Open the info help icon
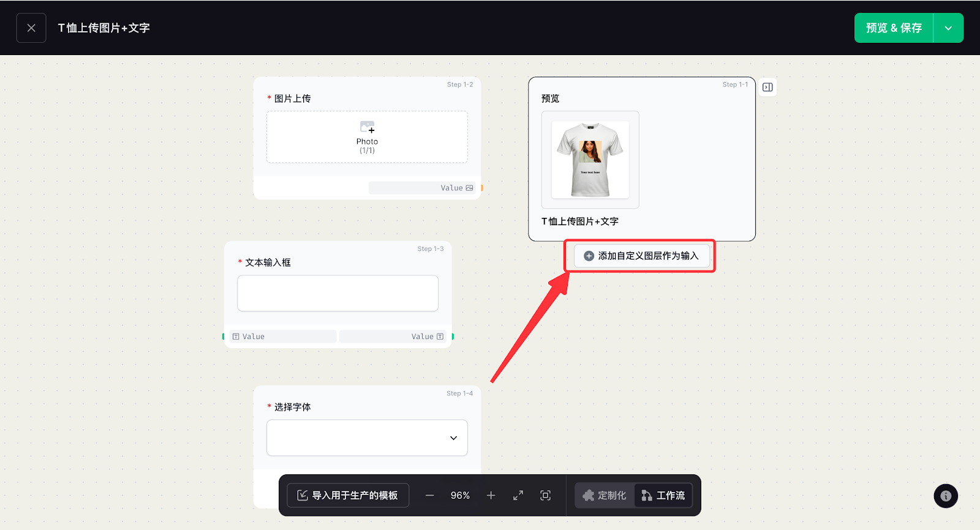Image resolution: width=980 pixels, height=530 pixels. coord(946,496)
